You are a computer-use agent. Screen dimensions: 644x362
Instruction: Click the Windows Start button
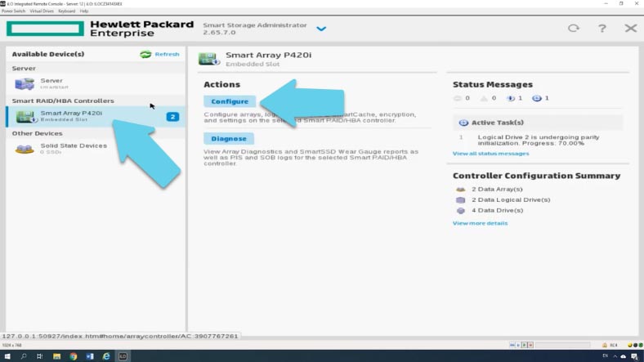pyautogui.click(x=7, y=356)
